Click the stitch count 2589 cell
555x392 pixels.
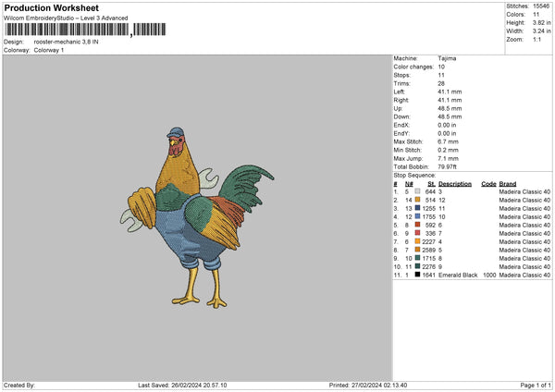pyautogui.click(x=428, y=251)
